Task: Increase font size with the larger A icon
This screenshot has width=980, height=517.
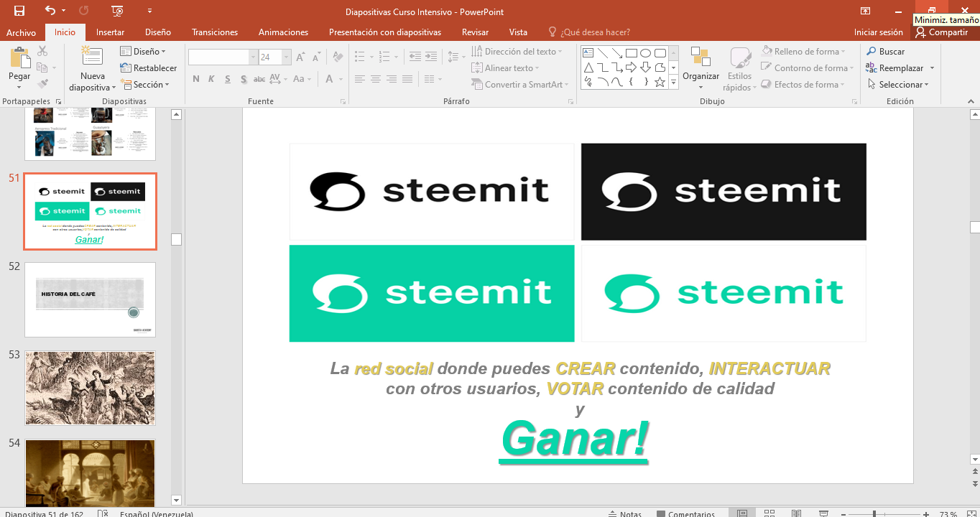Action: (301, 57)
